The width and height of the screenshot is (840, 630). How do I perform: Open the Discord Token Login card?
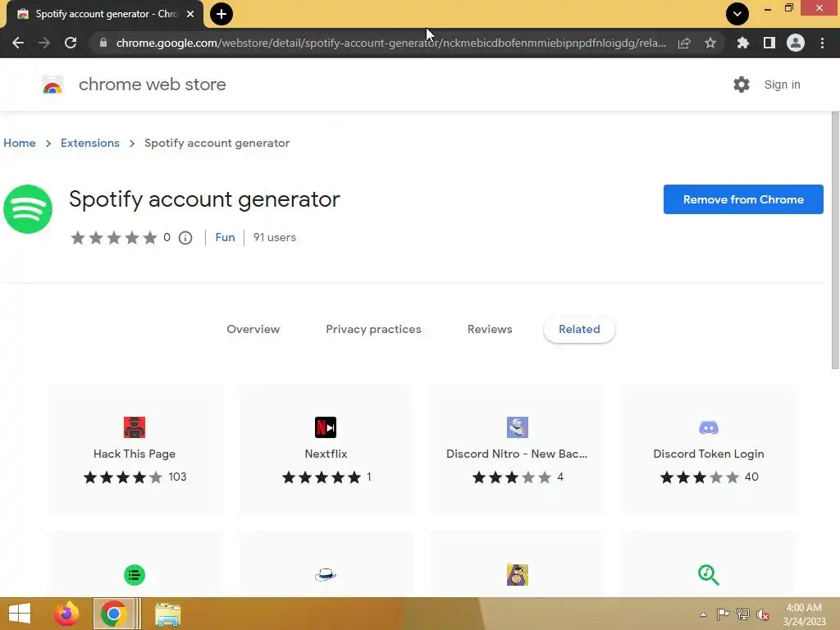pyautogui.click(x=708, y=450)
